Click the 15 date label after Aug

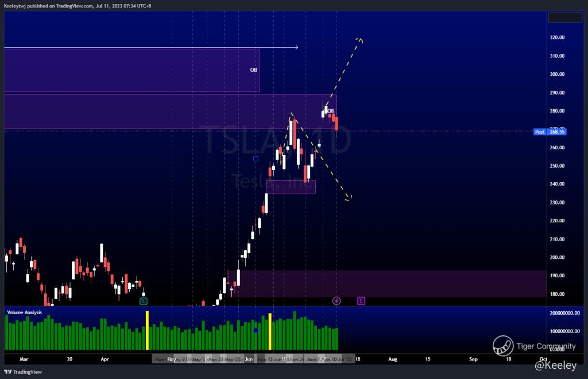pyautogui.click(x=428, y=359)
